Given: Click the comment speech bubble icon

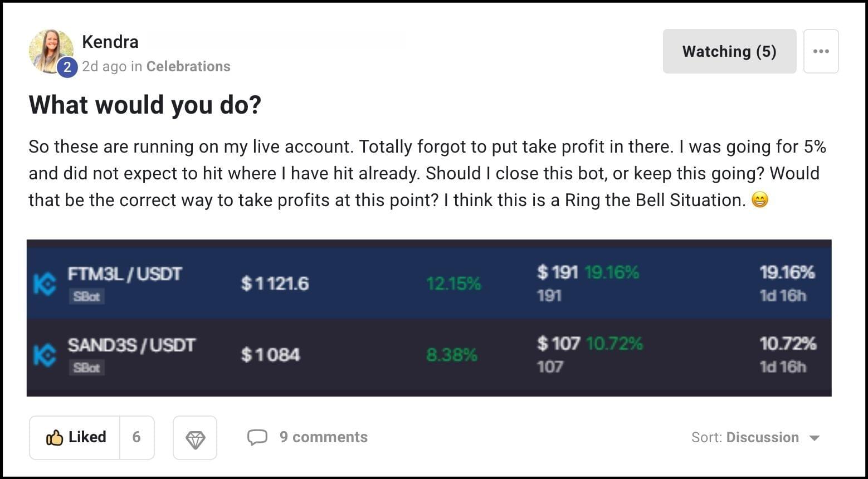Looking at the screenshot, I should [257, 437].
